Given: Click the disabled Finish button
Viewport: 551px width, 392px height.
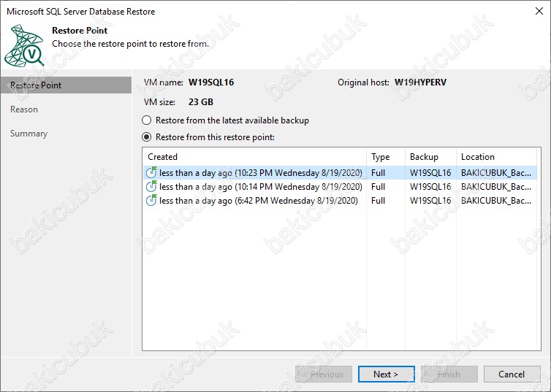Looking at the screenshot, I should click(449, 374).
